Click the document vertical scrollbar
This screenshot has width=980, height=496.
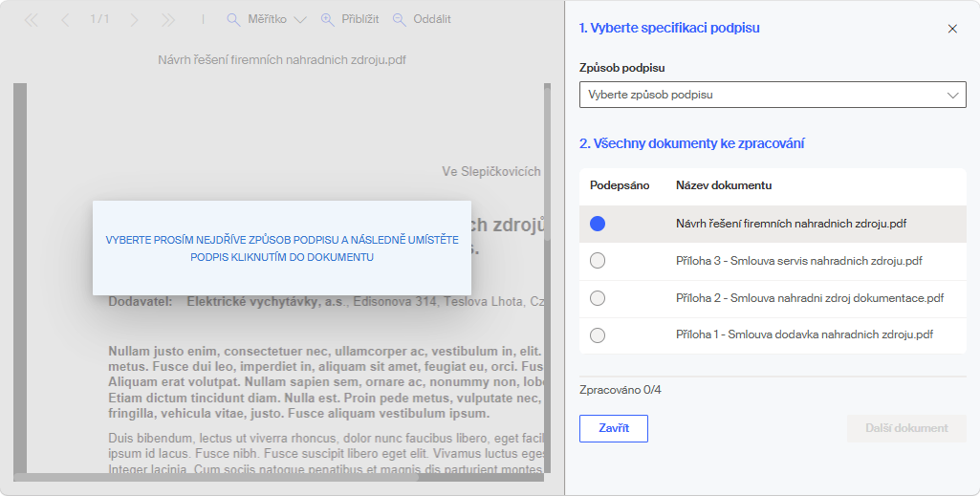(548, 163)
